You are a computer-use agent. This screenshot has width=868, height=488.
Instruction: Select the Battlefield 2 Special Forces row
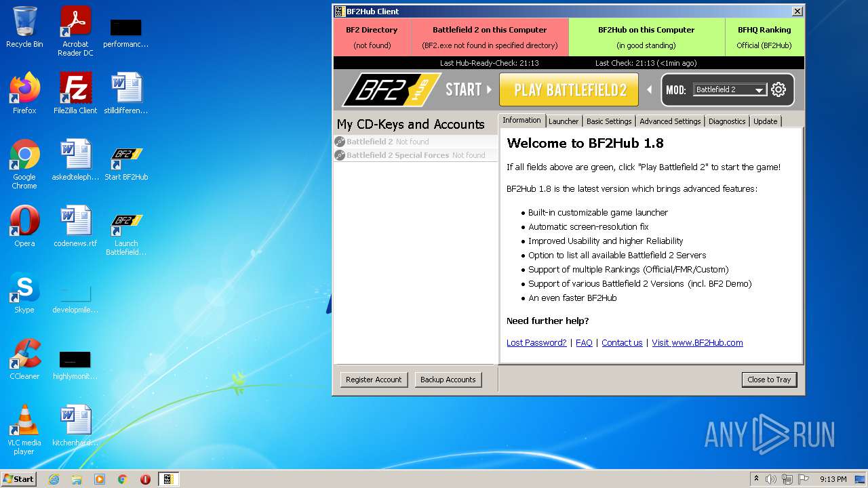coord(416,155)
